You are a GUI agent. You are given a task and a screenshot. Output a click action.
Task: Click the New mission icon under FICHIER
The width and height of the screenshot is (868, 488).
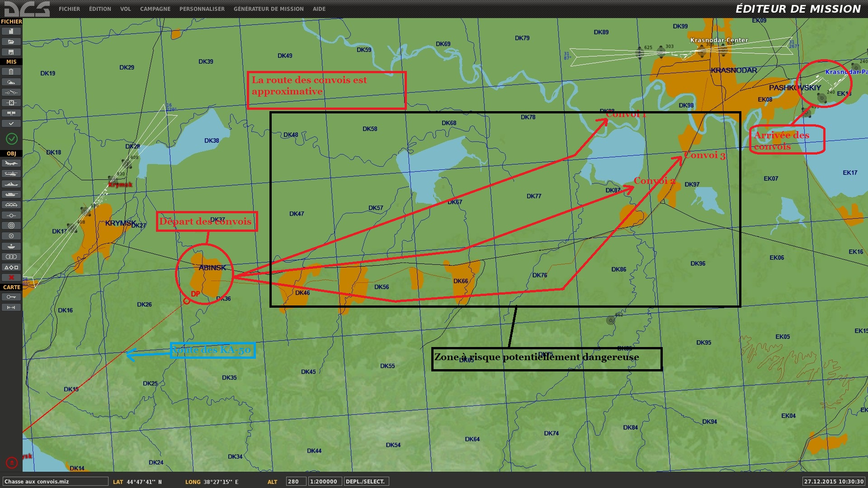[11, 31]
